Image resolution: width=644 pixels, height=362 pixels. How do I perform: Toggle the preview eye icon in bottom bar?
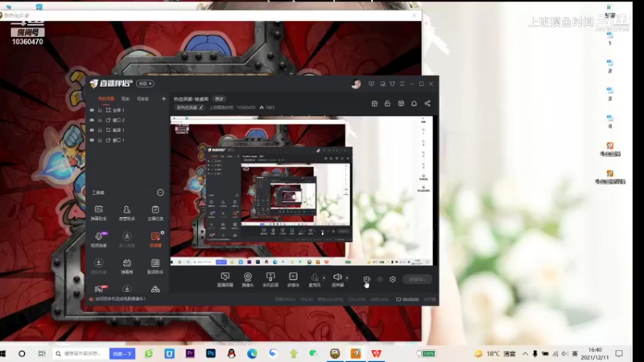(x=380, y=279)
